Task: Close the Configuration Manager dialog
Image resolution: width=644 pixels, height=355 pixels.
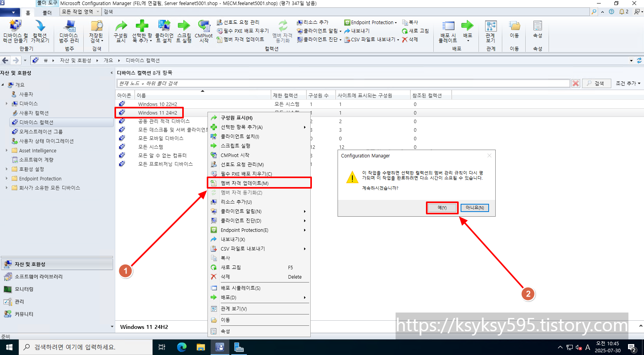Action: [x=489, y=155]
